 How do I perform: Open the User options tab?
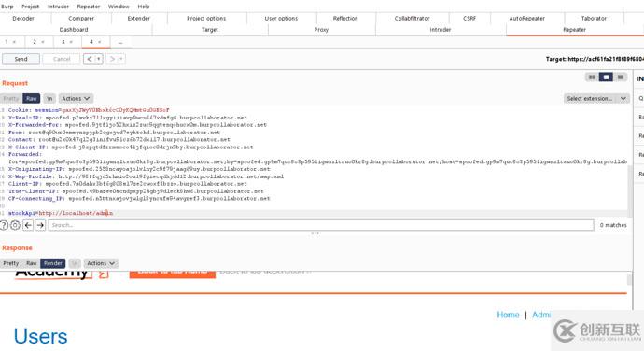tap(281, 19)
